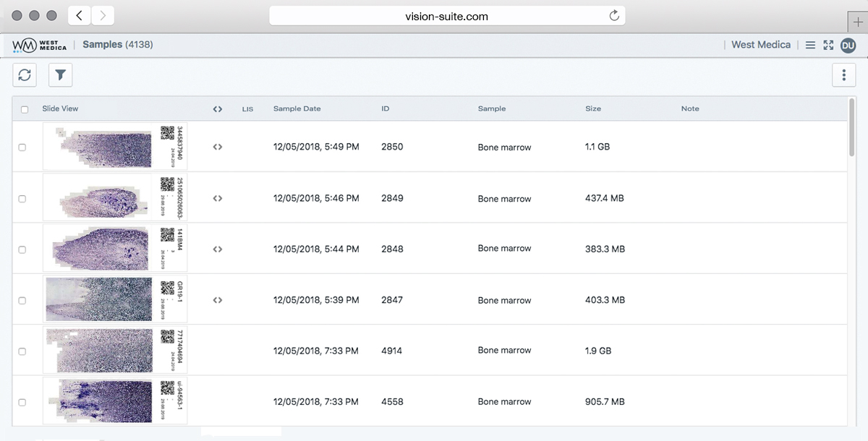Open slide thumbnail for sample 2850
Screen dimensions: 868x441
pyautogui.click(x=115, y=146)
